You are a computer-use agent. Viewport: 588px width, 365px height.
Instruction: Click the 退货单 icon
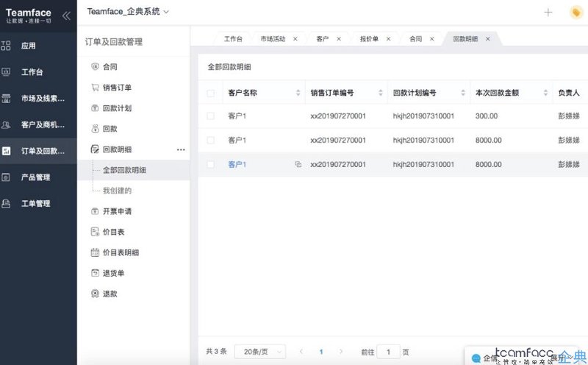point(95,273)
